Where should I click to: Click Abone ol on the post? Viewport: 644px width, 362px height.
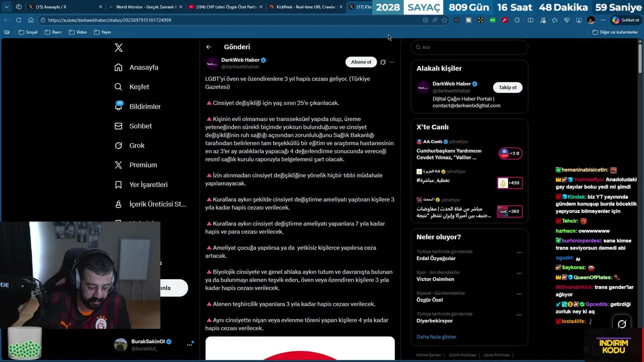tap(361, 62)
